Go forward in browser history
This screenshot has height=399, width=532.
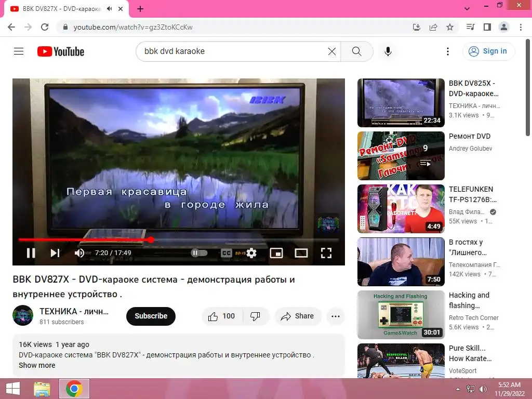coord(28,27)
